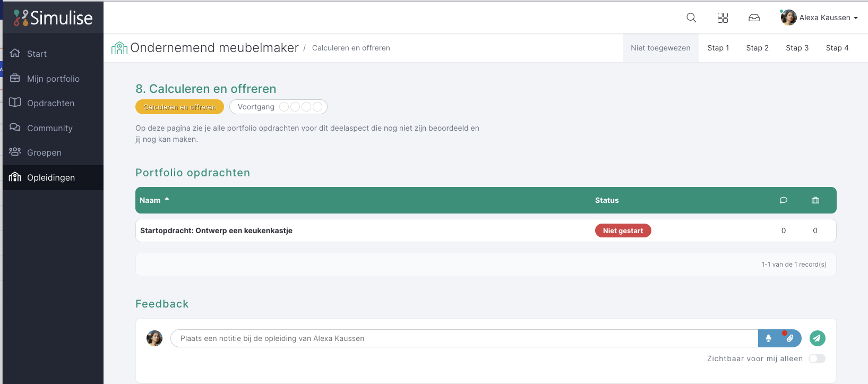This screenshot has height=384, width=868.
Task: Open Startopdracht: Ontwerp een keukenkastje
Action: (x=216, y=231)
